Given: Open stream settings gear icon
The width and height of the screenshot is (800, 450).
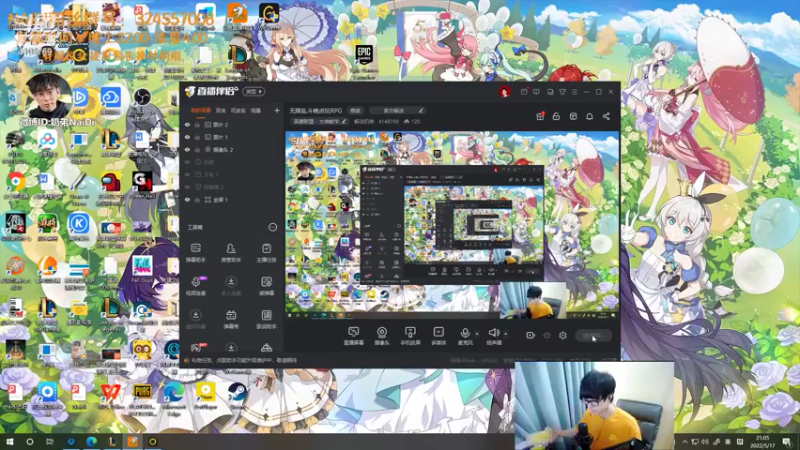Looking at the screenshot, I should (x=563, y=335).
